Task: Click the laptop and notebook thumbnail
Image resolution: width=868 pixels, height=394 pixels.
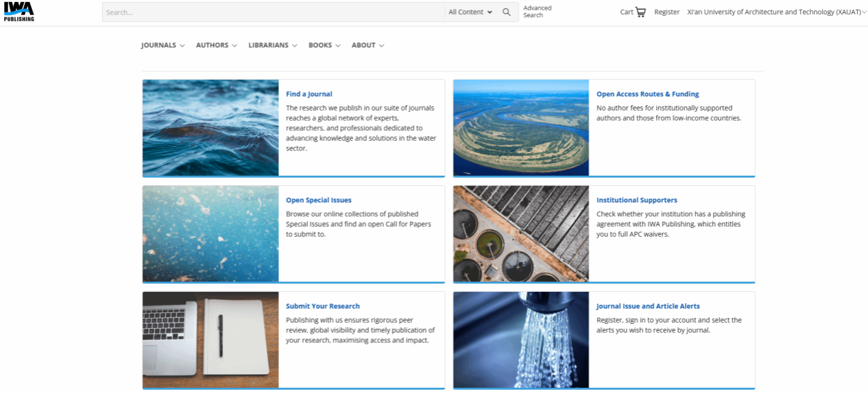Action: coord(210,340)
